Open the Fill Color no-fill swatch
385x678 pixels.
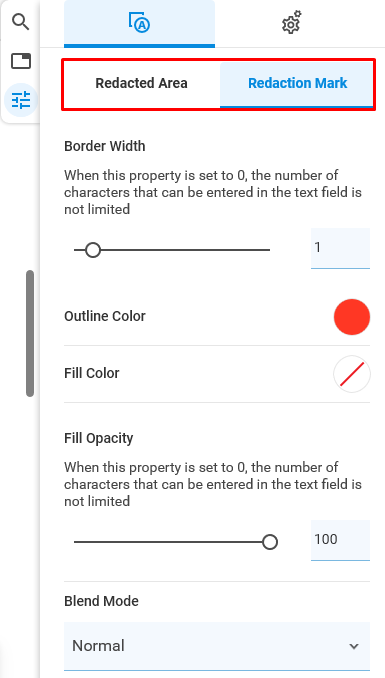[x=352, y=374]
